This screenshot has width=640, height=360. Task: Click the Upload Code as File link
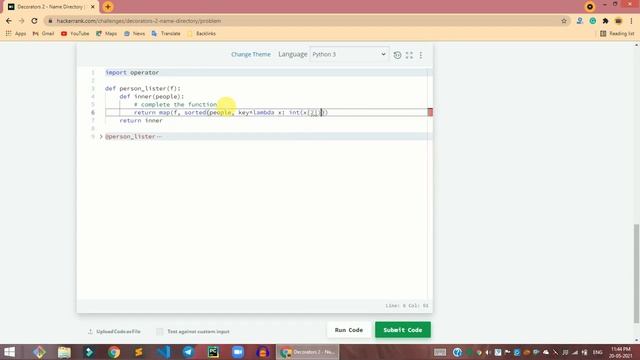(x=114, y=331)
